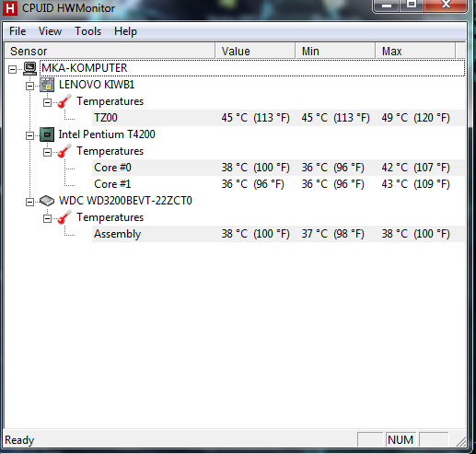Click the thermometer icon under LENOVO KIWB1
The height and width of the screenshot is (454, 476).
coord(64,101)
